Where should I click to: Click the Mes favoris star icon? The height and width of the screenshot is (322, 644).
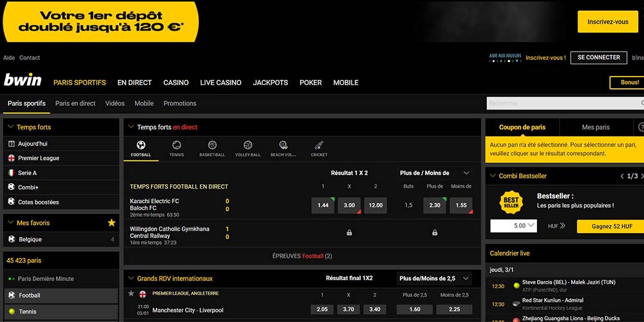111,223
